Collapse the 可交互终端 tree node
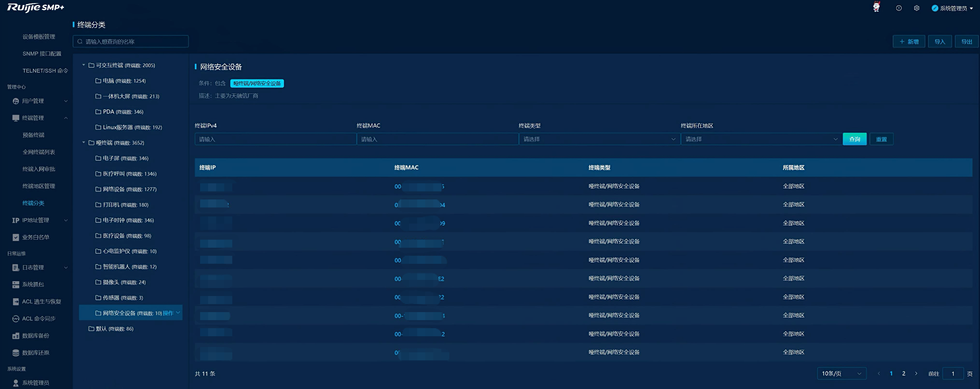The image size is (980, 389). [x=84, y=65]
